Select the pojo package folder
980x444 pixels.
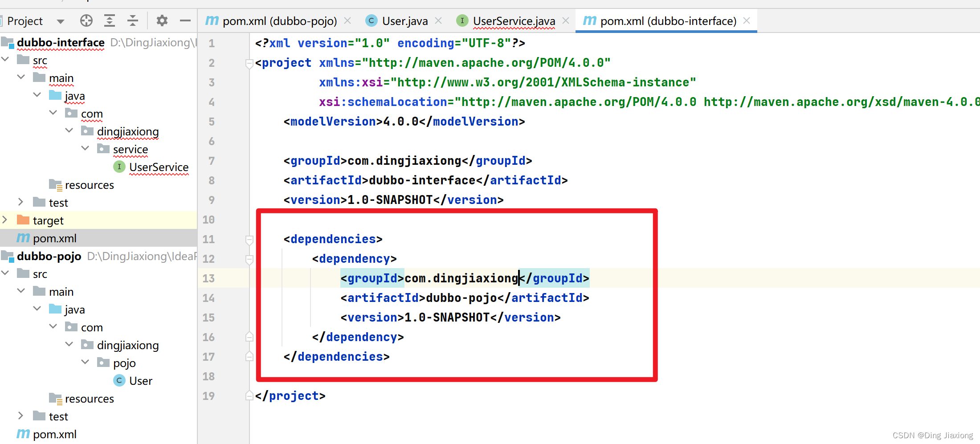click(124, 363)
